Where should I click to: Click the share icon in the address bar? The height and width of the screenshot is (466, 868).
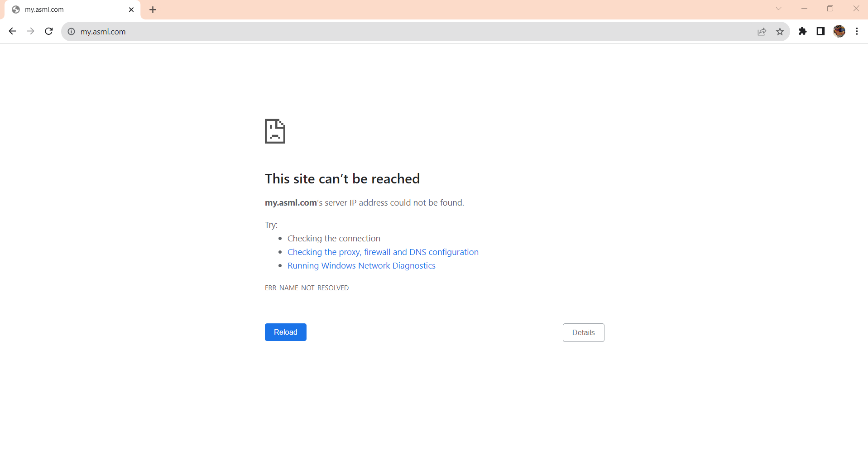tap(762, 32)
